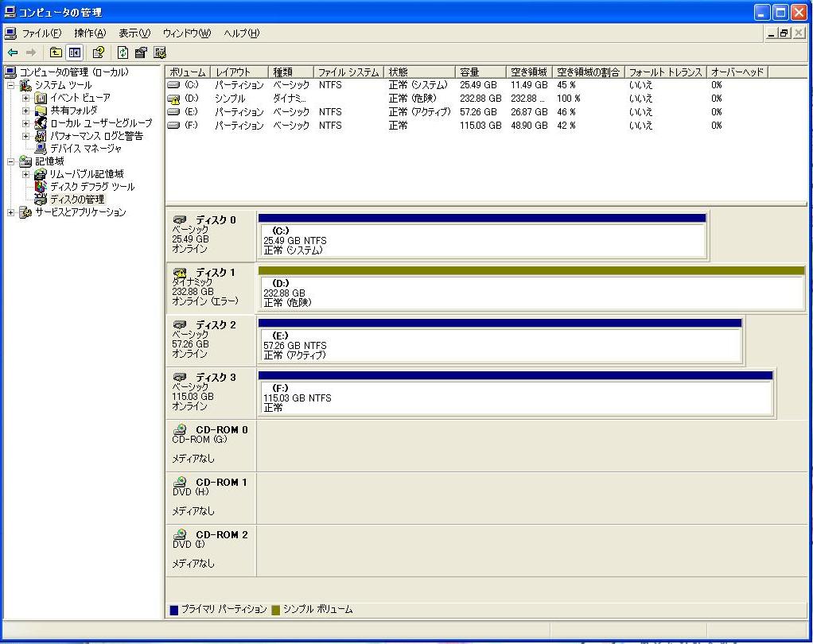Open the 操作(A) menu

pos(89,33)
